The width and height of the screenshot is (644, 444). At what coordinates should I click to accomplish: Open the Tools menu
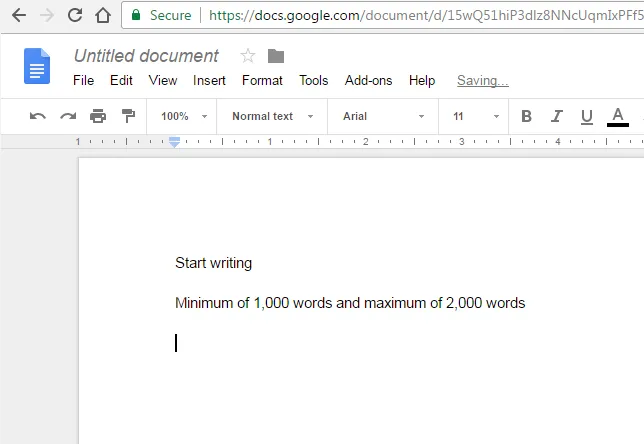313,81
